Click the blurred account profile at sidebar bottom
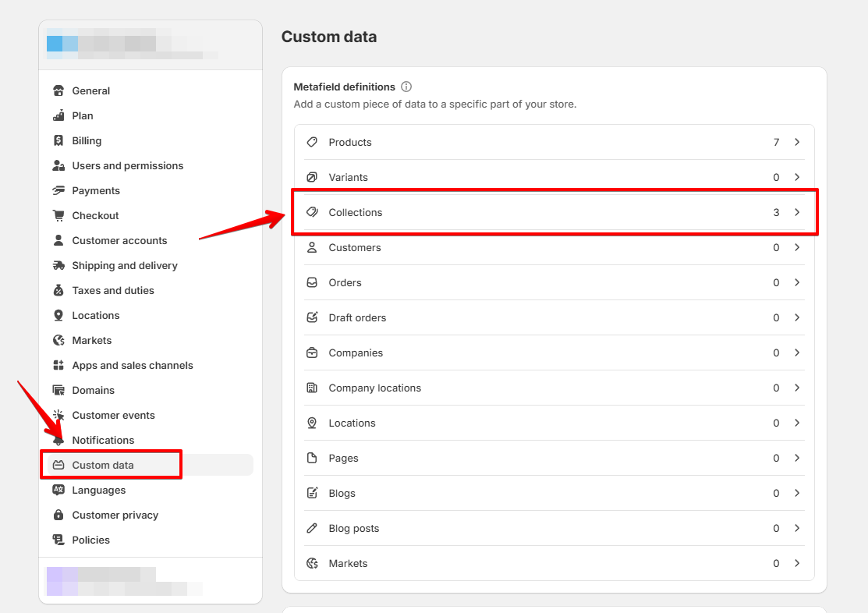The width and height of the screenshot is (868, 613). (x=125, y=581)
